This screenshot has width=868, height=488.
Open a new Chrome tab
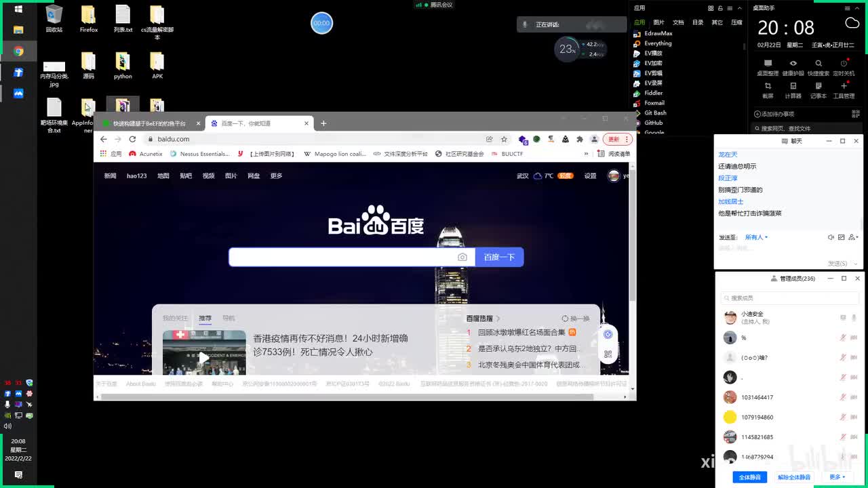pyautogui.click(x=323, y=123)
